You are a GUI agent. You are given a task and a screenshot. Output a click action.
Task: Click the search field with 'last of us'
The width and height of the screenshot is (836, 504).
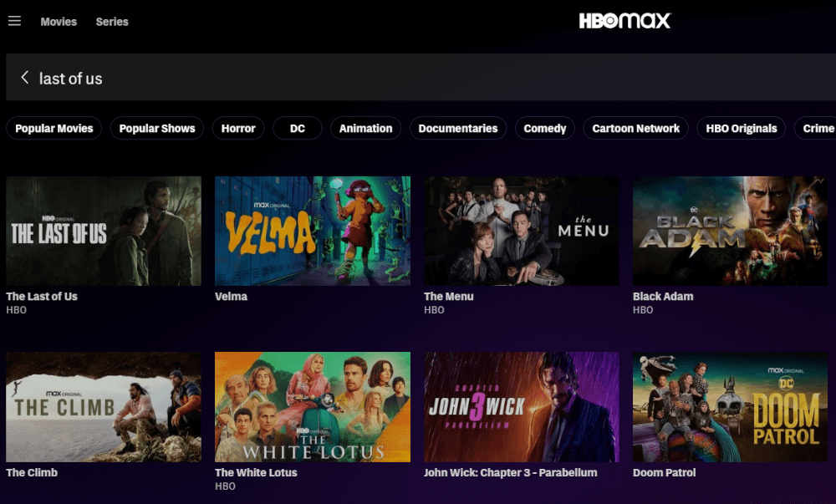[421, 77]
